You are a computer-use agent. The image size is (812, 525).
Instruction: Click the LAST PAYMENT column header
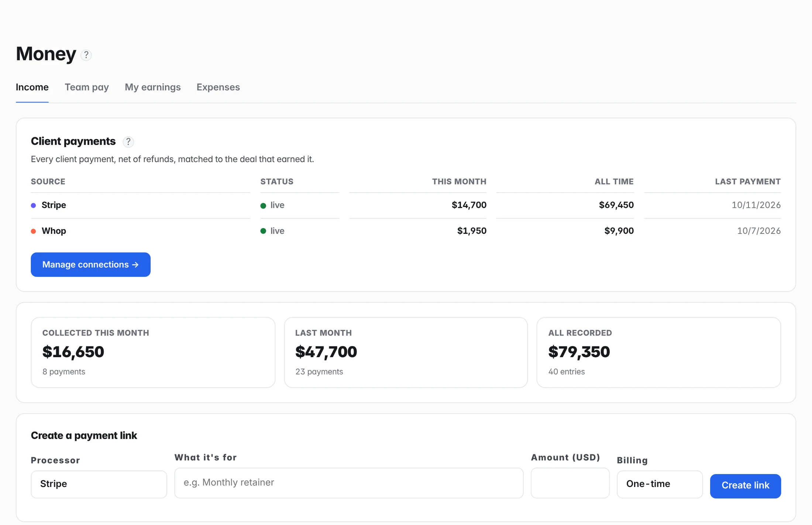click(x=748, y=182)
